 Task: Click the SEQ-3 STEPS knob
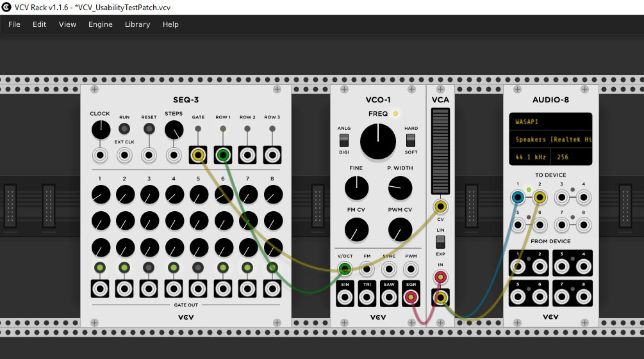tap(174, 130)
